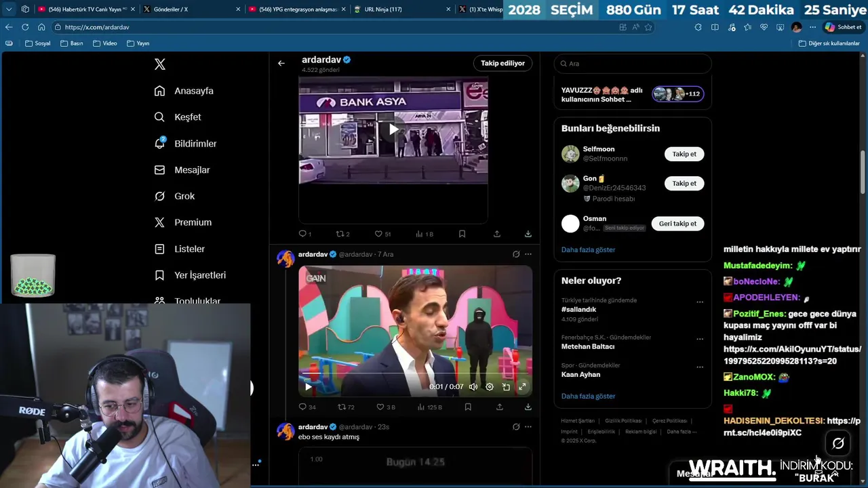Open the X logo home icon

tap(160, 64)
